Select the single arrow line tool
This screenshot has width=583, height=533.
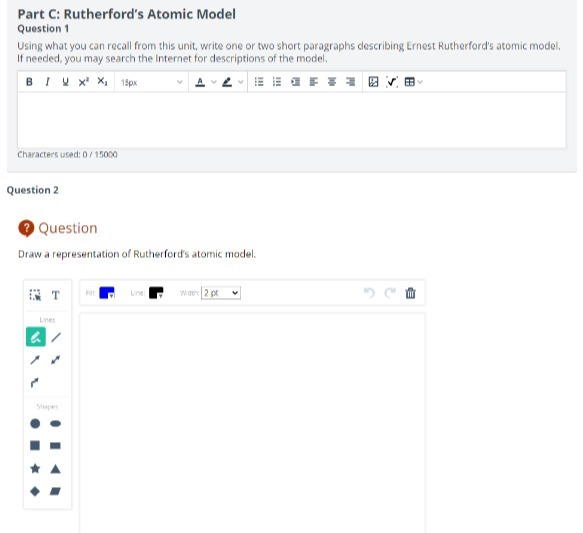[x=35, y=360]
